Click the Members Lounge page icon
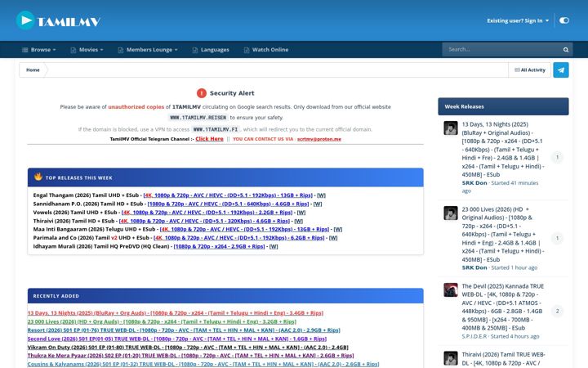Image resolution: width=588 pixels, height=368 pixels. pyautogui.click(x=120, y=50)
